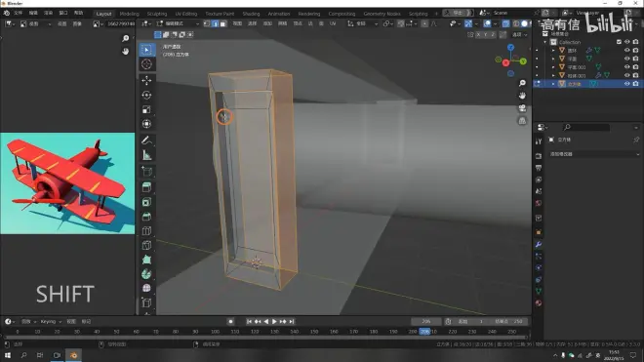Click viewport zoom magnifier icon
The width and height of the screenshot is (644, 362).
[x=522, y=83]
